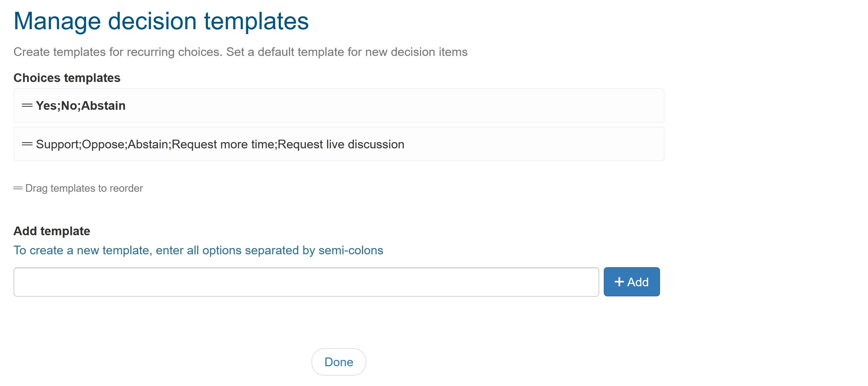
Task: Click the Choices templates heading
Action: [x=67, y=78]
